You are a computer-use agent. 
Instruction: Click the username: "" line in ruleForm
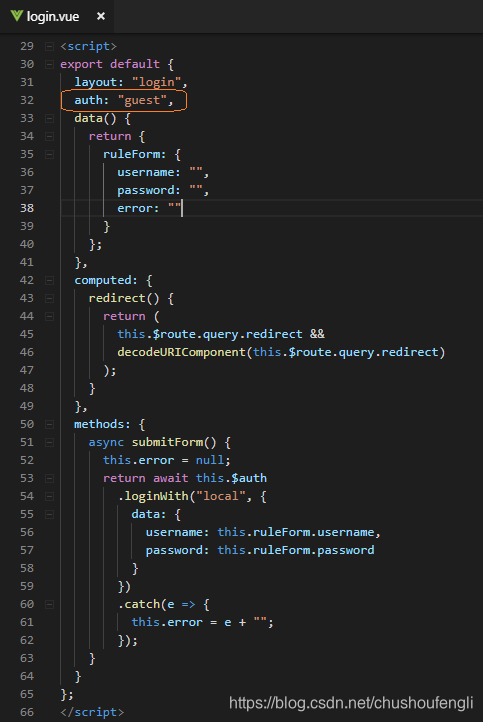click(163, 172)
